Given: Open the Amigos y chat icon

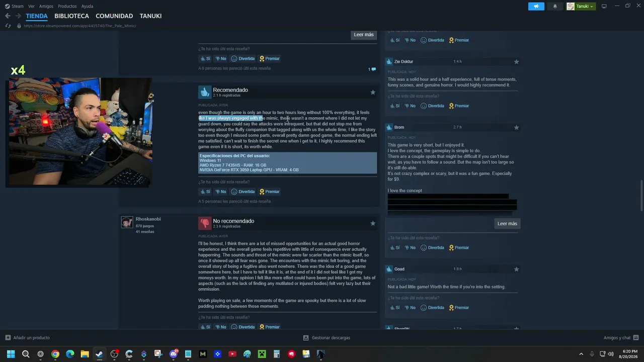Looking at the screenshot, I should point(636,338).
